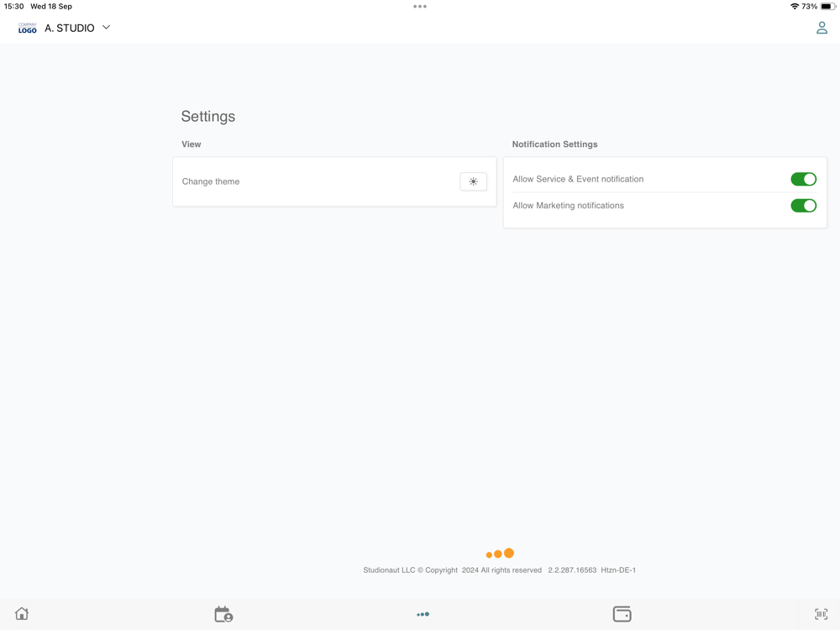
Task: Toggle the light theme sun button
Action: click(473, 181)
